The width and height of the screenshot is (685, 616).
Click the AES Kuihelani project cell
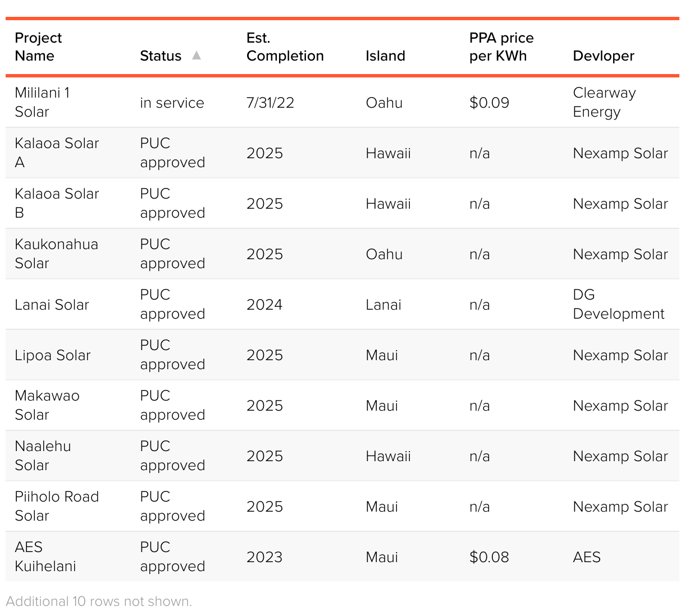coord(45,557)
